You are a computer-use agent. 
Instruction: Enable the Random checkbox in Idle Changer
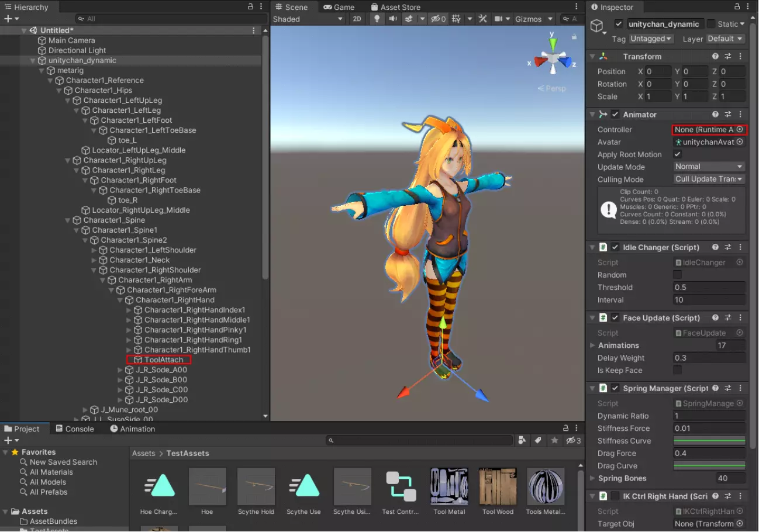(677, 275)
